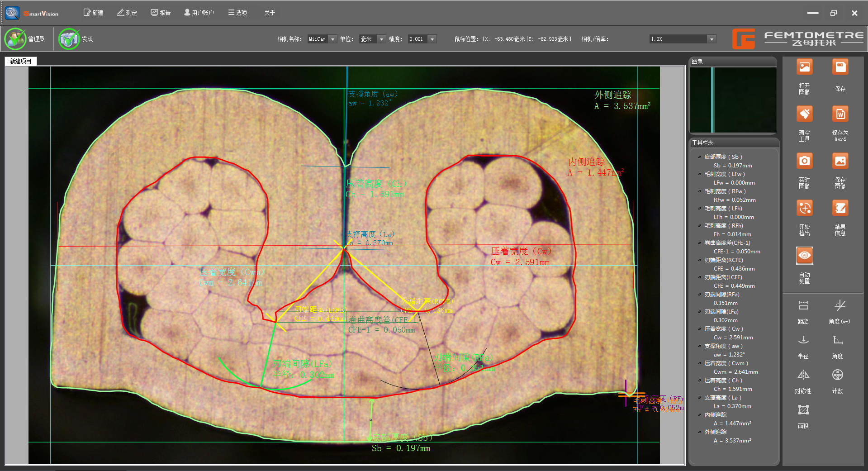Click the 清空工具 (clear tools) icon
Image resolution: width=868 pixels, height=471 pixels.
point(804,114)
